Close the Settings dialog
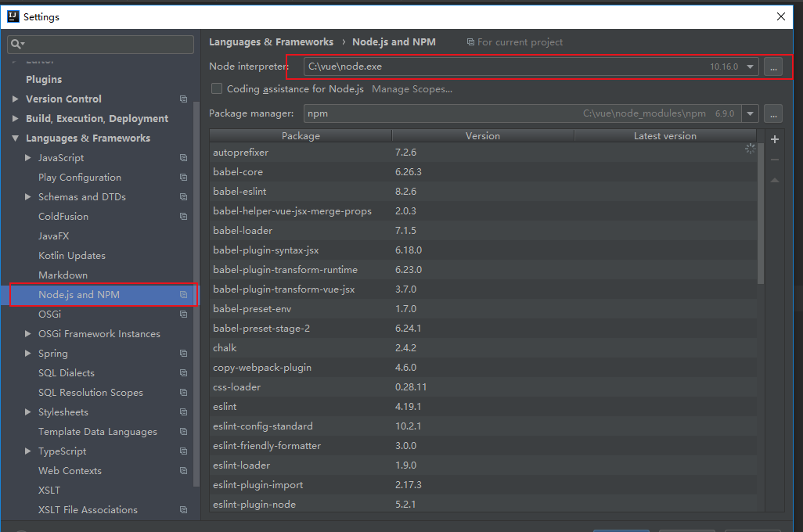Viewport: 803px width, 532px height. click(780, 16)
